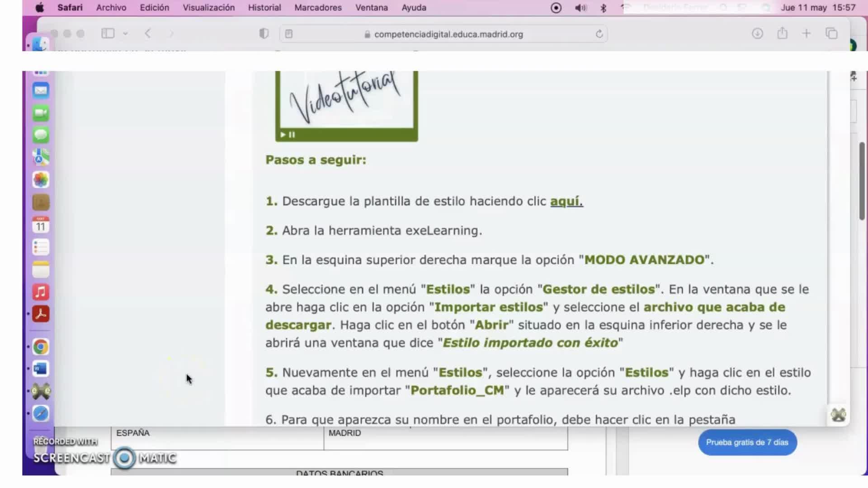Open the Marcadores menu

click(x=318, y=8)
